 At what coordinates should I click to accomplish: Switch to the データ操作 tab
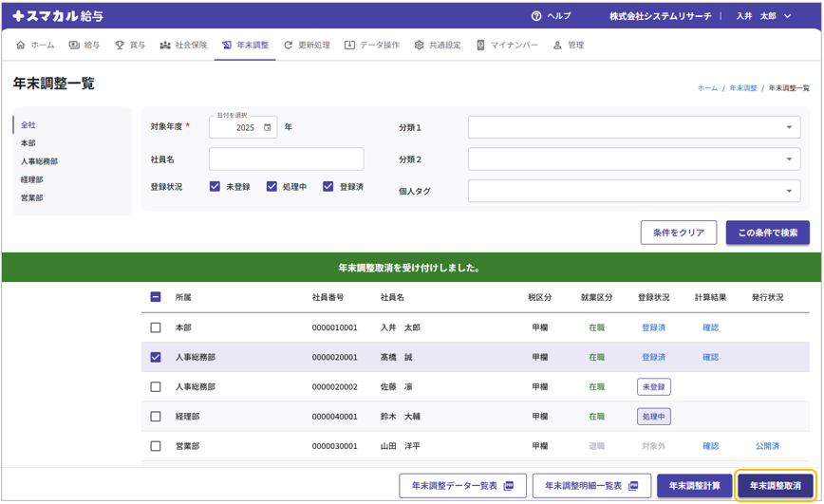371,45
